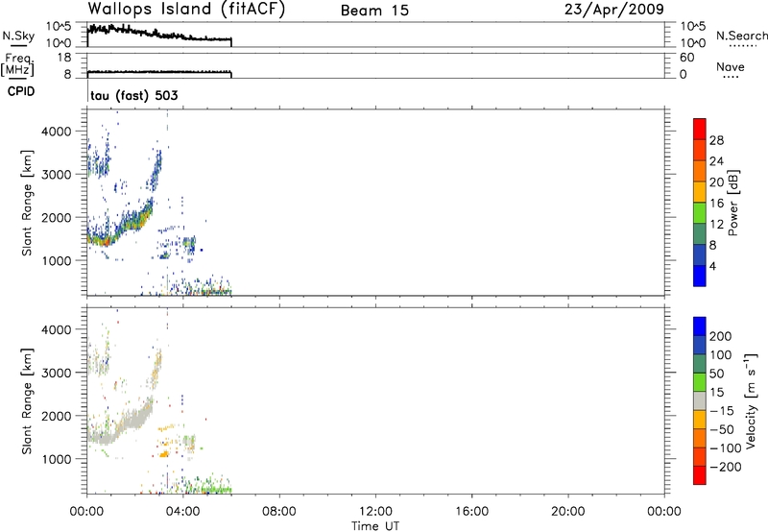
Task: Click the '16:00' time tick label
Action: [471, 512]
